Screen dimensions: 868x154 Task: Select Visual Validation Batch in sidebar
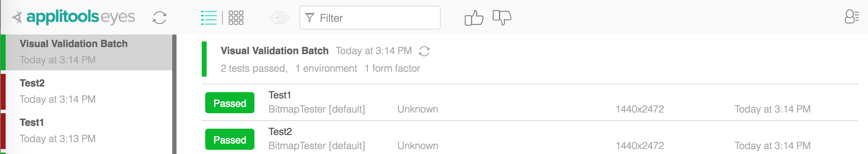[x=86, y=52]
